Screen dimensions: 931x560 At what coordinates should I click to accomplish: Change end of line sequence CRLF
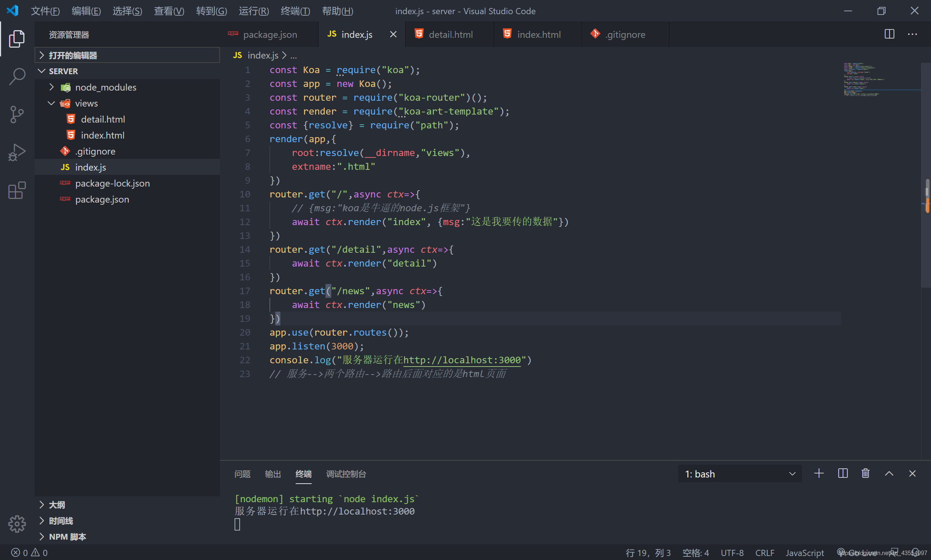tap(764, 553)
